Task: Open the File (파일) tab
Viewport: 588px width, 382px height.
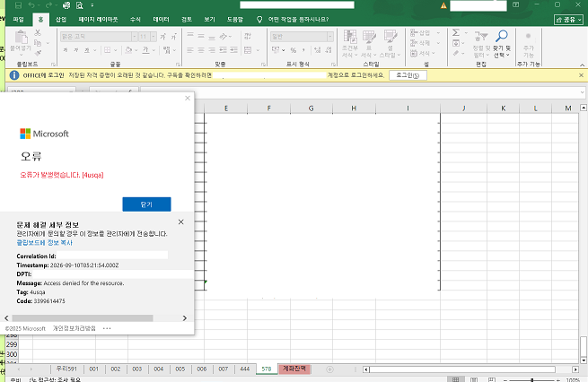Action: [18, 20]
